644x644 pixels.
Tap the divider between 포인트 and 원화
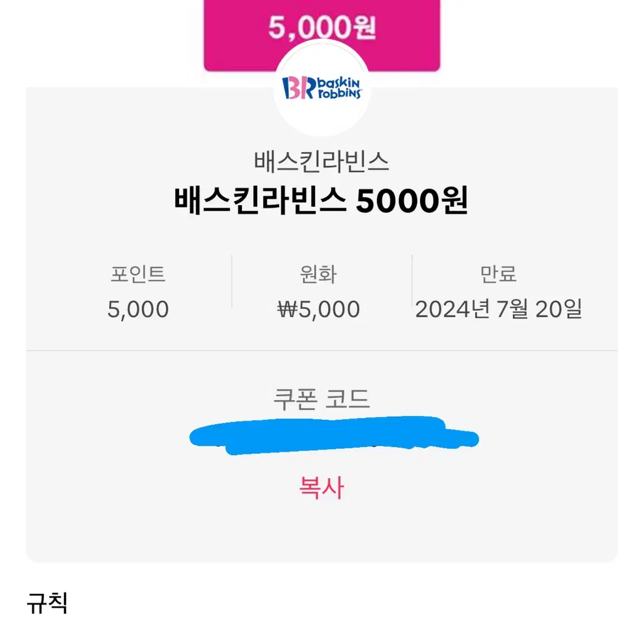[x=232, y=281]
